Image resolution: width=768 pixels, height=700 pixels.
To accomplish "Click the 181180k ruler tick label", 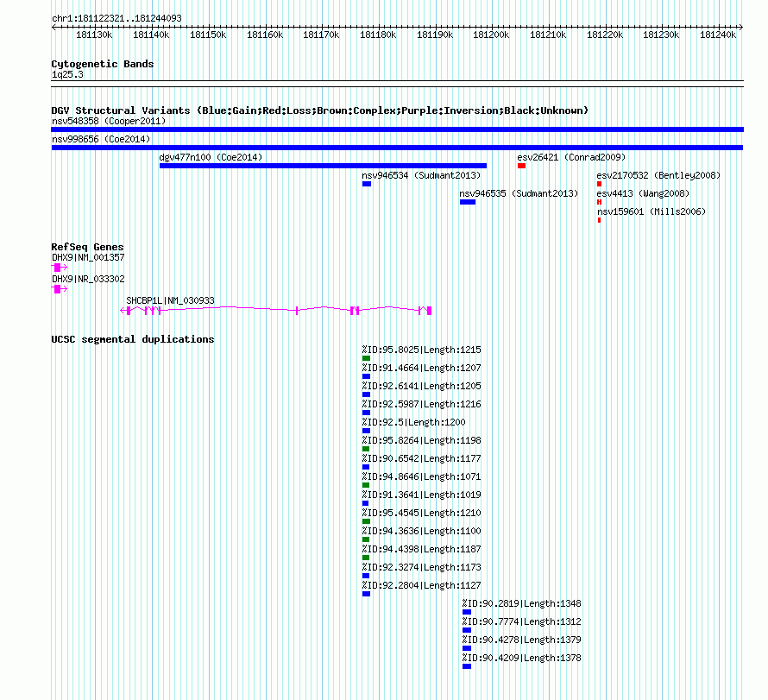I will click(x=378, y=35).
